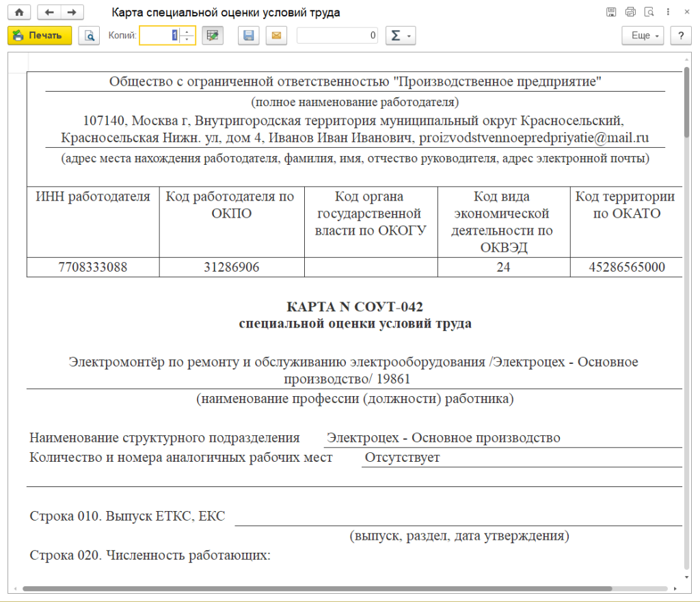Click the sum value field showing 0

[337, 36]
